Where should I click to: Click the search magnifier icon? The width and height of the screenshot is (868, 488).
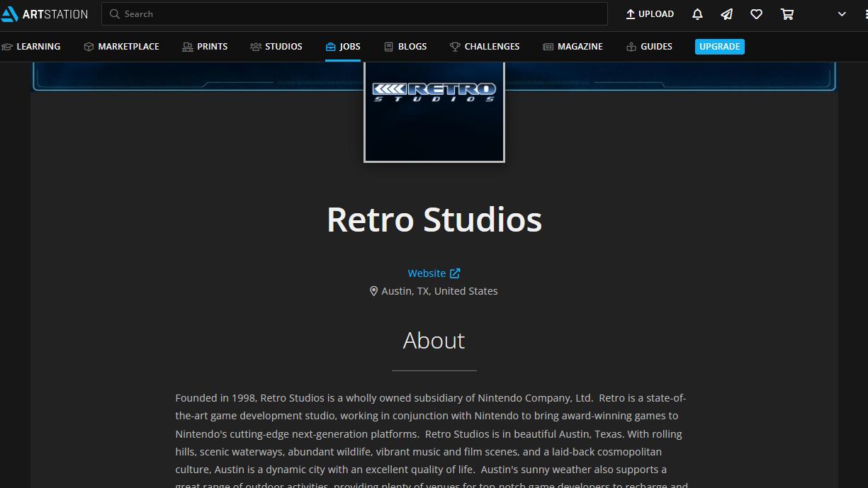click(x=114, y=14)
